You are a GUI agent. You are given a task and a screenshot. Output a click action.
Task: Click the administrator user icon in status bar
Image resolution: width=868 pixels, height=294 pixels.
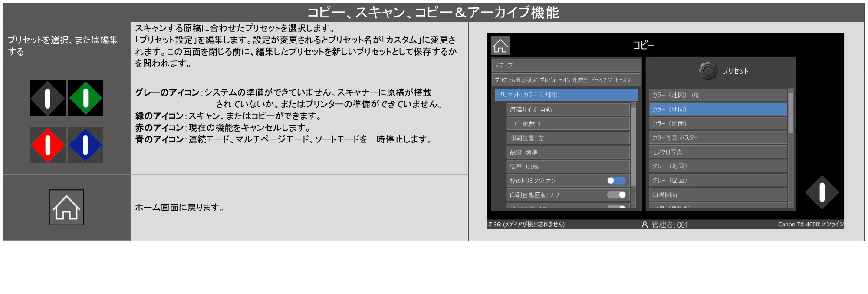644,225
